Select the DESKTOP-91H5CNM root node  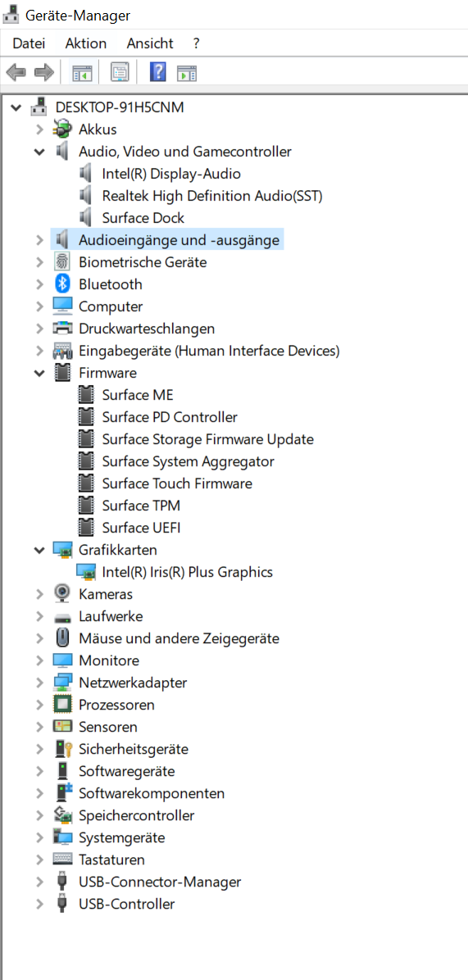pos(120,107)
